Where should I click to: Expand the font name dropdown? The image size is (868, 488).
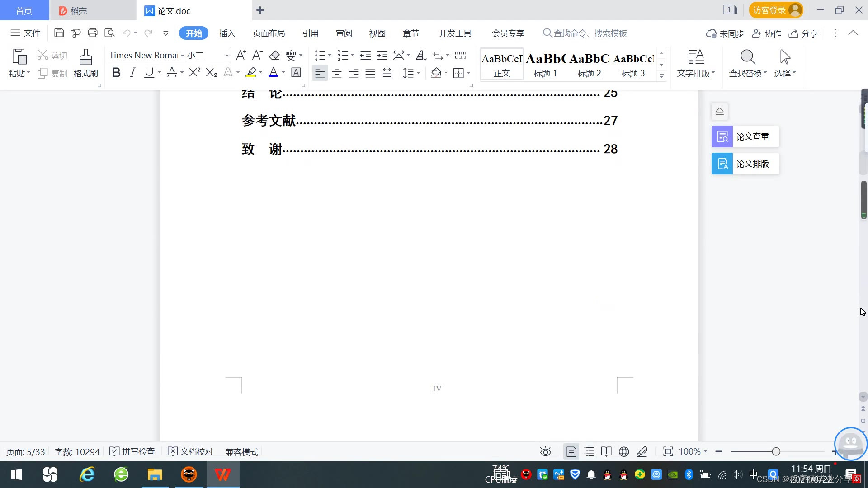tap(182, 56)
